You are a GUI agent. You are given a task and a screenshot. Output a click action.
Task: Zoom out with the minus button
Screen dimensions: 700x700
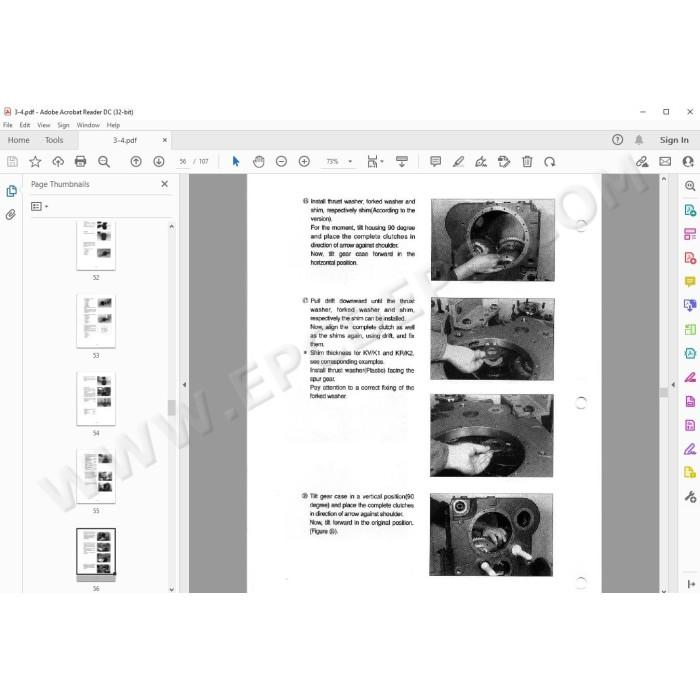click(281, 162)
